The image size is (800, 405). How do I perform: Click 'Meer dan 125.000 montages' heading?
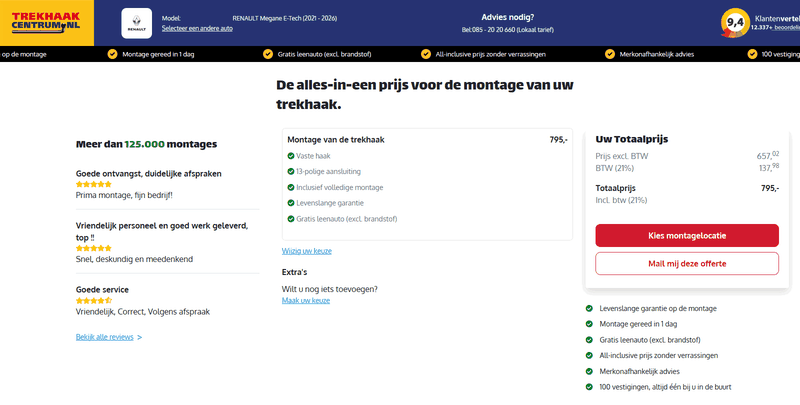pyautogui.click(x=146, y=144)
